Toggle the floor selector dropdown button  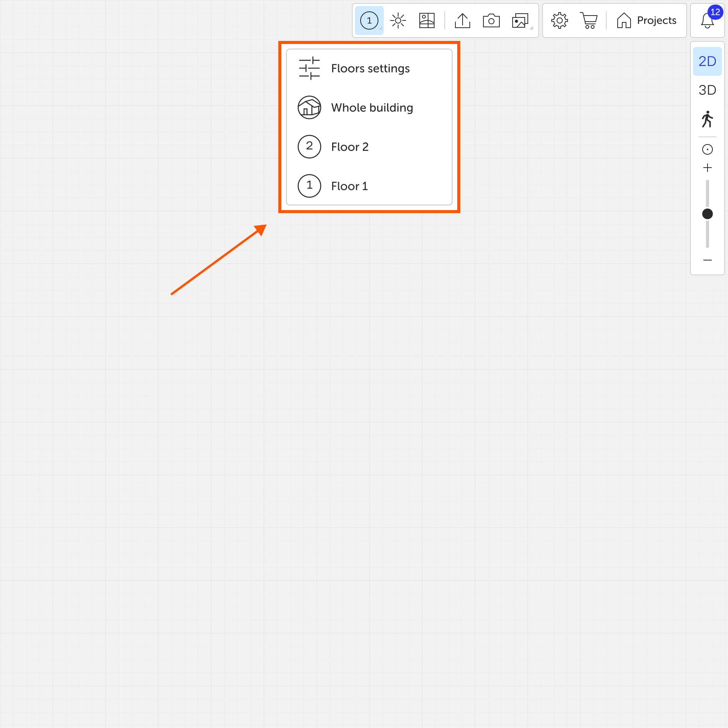pyautogui.click(x=369, y=20)
